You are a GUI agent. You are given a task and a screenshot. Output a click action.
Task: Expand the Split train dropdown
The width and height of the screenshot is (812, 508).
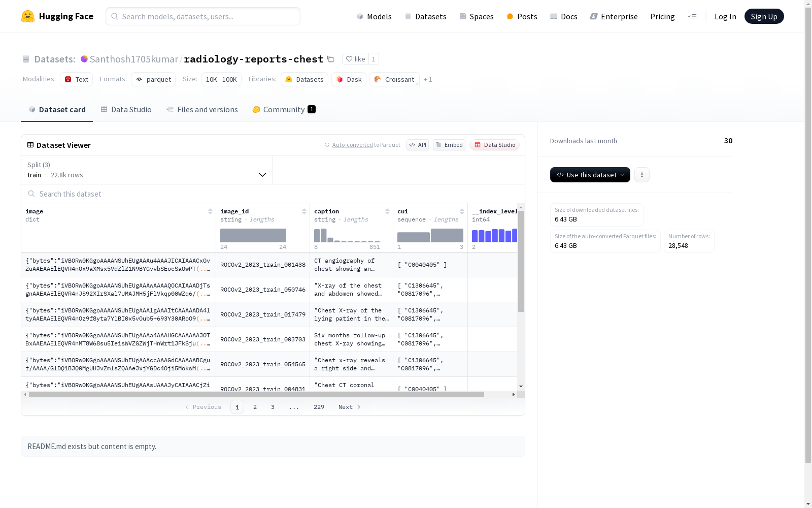pos(147,170)
